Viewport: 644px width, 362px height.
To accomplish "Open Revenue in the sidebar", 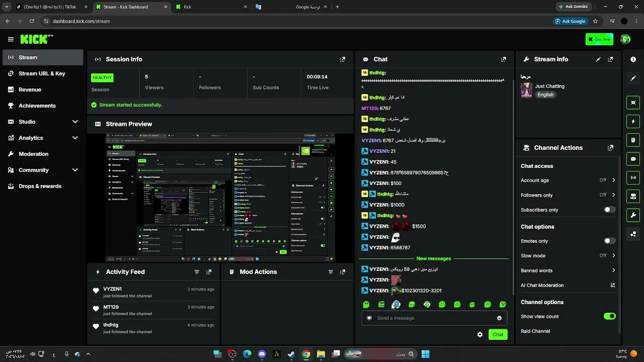I will tap(43, 89).
